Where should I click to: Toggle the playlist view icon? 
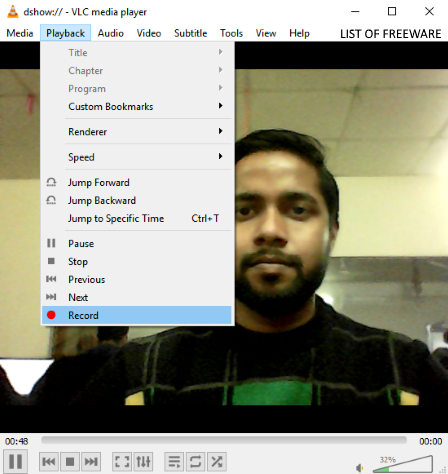(174, 462)
